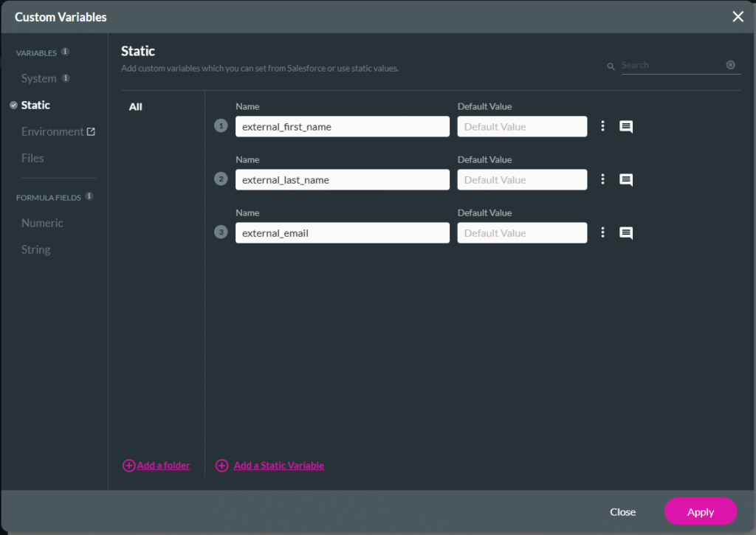
Task: Click the plus icon for Add a folder
Action: (129, 466)
